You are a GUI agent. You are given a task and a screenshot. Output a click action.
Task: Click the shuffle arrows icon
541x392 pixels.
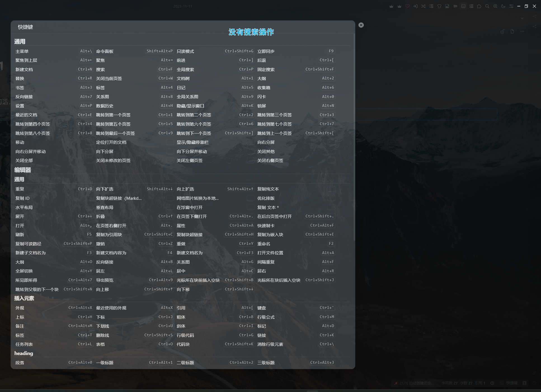(423, 6)
